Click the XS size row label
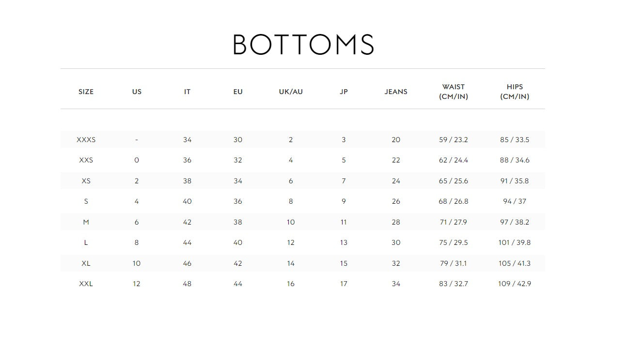 click(x=86, y=181)
